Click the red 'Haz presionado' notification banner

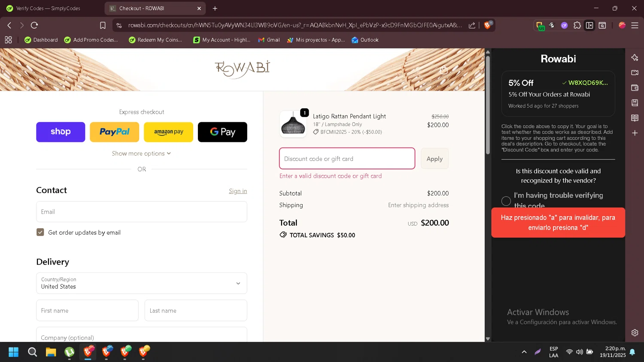coord(558,223)
